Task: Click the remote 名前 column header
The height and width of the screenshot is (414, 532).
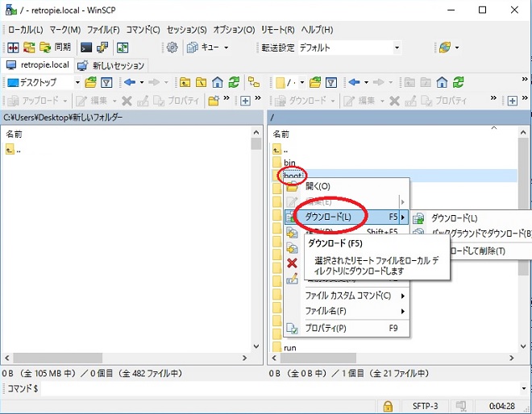Action: tap(281, 135)
